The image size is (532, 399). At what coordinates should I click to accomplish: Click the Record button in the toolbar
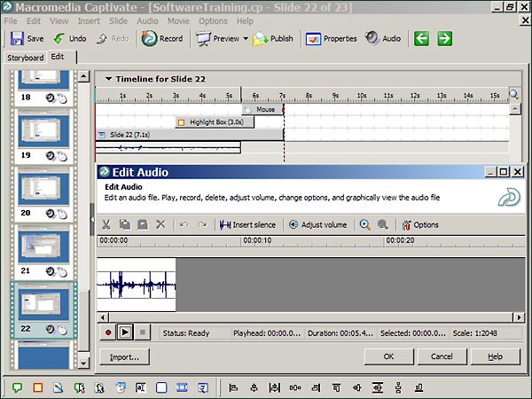coord(162,39)
